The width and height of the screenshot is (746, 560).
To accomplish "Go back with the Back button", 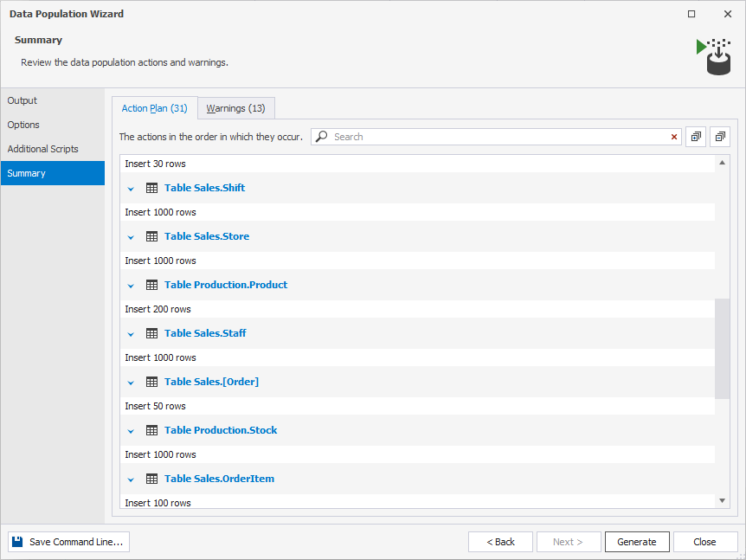I will (500, 542).
